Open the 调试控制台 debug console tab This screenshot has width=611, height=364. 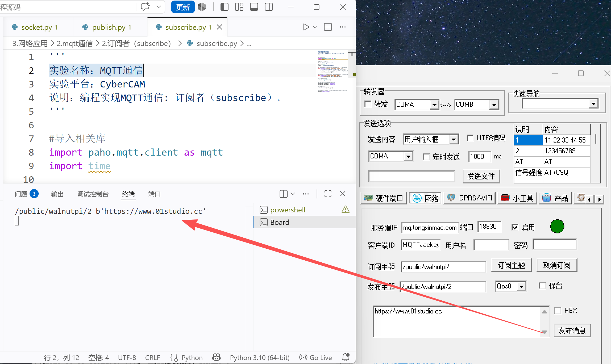[x=93, y=194]
